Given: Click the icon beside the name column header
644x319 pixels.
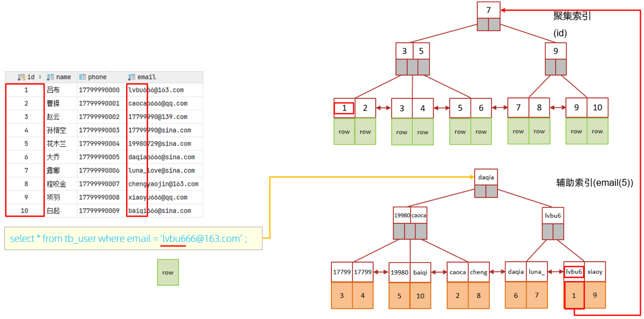Looking at the screenshot, I should [x=50, y=77].
